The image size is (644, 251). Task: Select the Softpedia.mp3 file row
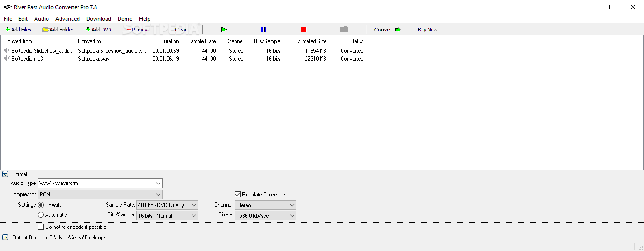[x=184, y=59]
